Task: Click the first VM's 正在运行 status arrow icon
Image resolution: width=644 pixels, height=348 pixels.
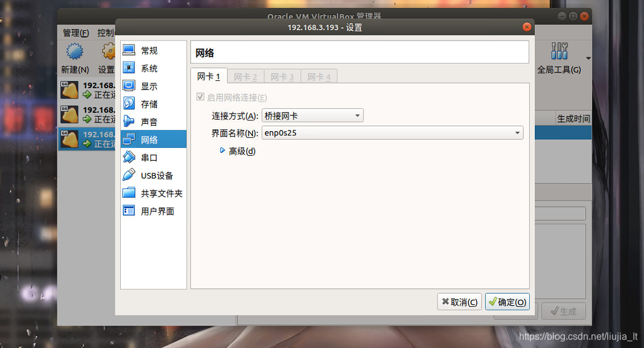Action: coord(87,95)
